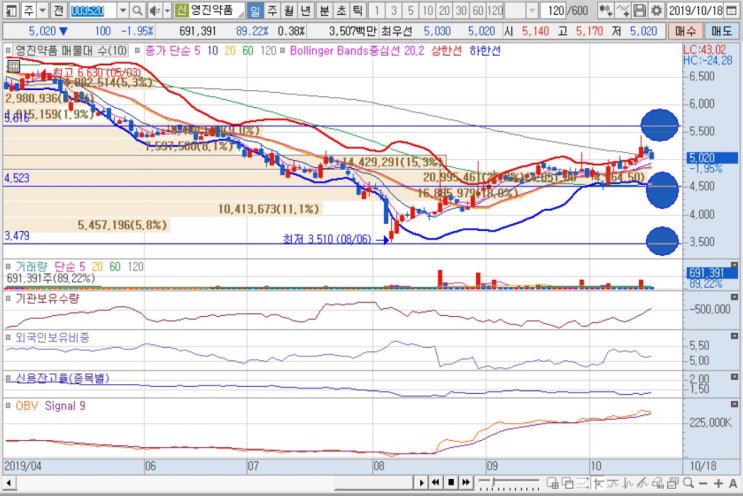Close the 기관보유수량 panel corner button
Viewport: 743px width, 496px height.
point(734,297)
